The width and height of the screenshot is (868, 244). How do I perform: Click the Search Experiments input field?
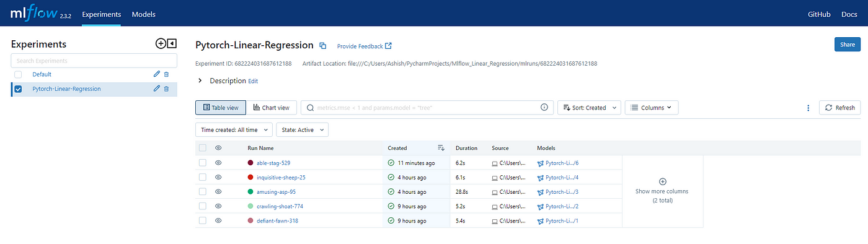[x=94, y=61]
